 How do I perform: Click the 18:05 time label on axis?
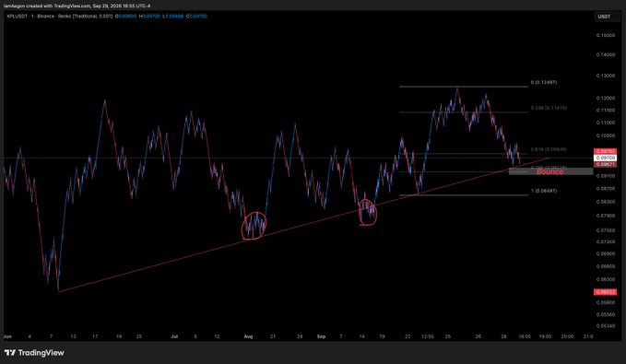pos(525,337)
